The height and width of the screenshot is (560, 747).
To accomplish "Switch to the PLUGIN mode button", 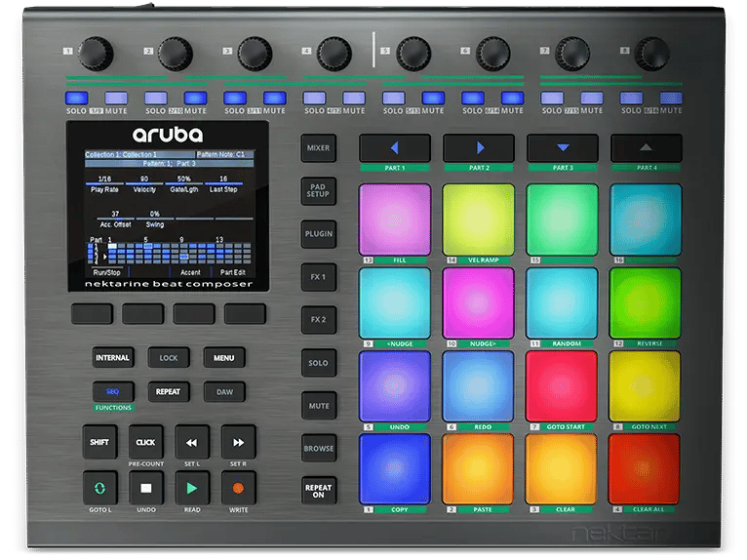I will point(319,234).
